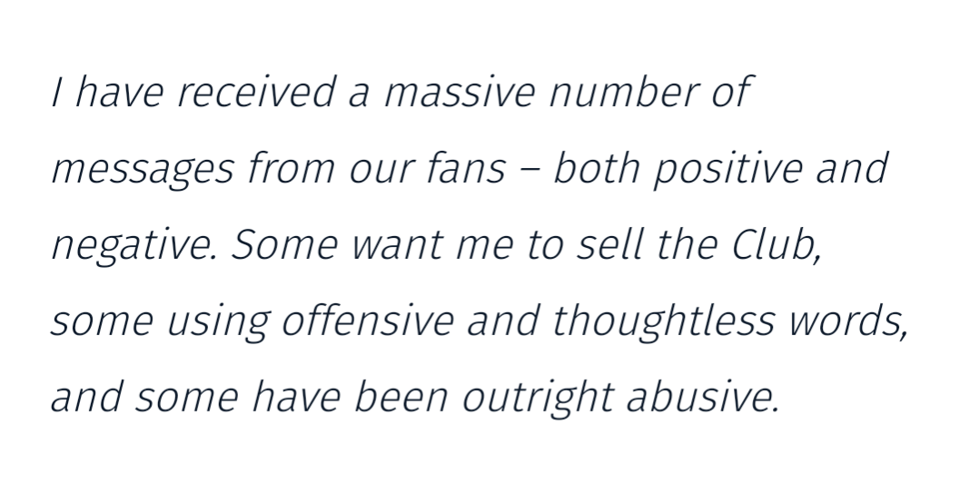Image resolution: width=980 pixels, height=484 pixels.
Task: Click the word "want"
Action: pyautogui.click(x=398, y=244)
